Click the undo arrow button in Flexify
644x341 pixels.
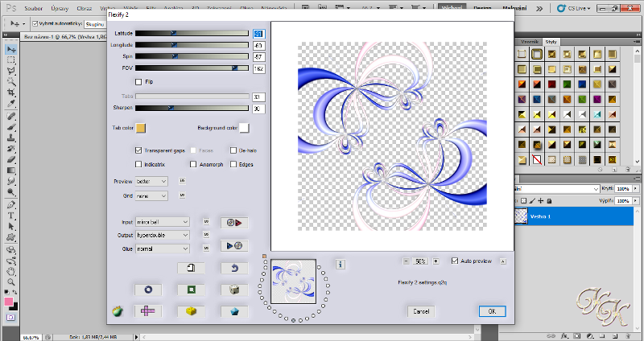click(234, 269)
